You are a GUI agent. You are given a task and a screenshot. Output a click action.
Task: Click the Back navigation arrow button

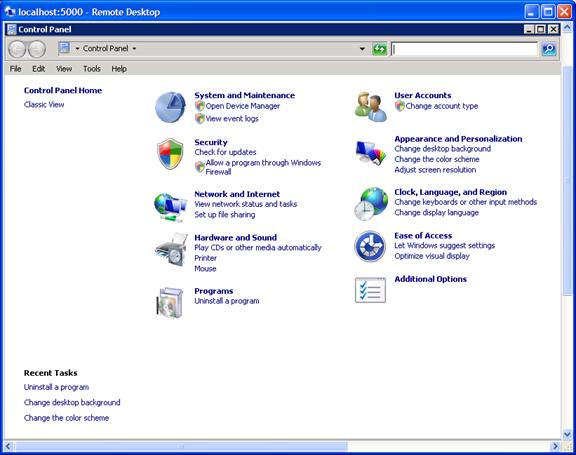[x=17, y=49]
